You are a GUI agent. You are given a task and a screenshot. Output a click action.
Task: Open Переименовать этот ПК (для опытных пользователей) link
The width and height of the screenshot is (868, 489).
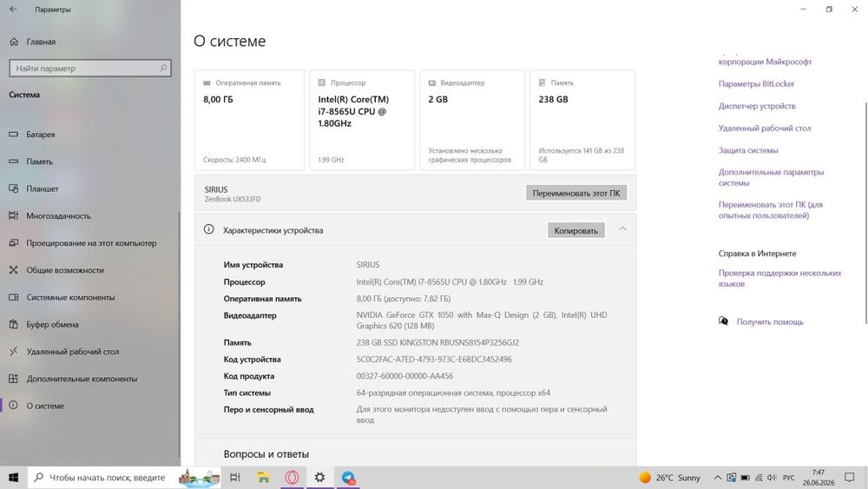point(771,210)
